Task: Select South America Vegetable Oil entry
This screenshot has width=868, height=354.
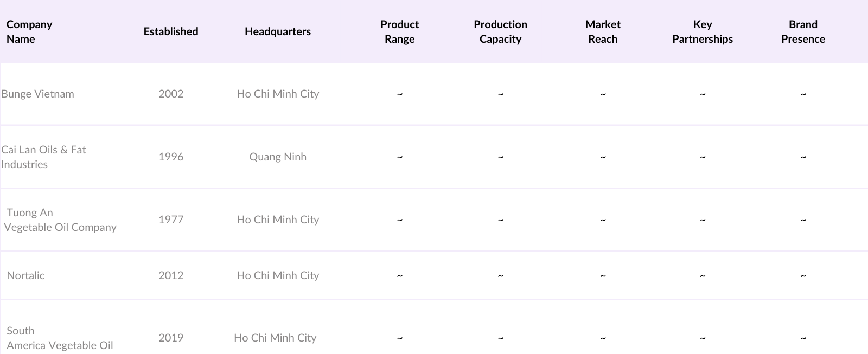Action: click(x=60, y=338)
